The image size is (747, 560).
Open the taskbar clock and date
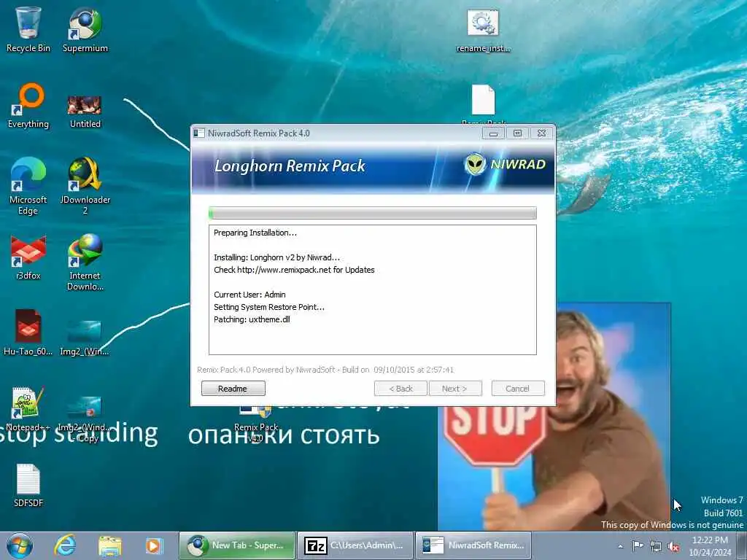click(710, 546)
